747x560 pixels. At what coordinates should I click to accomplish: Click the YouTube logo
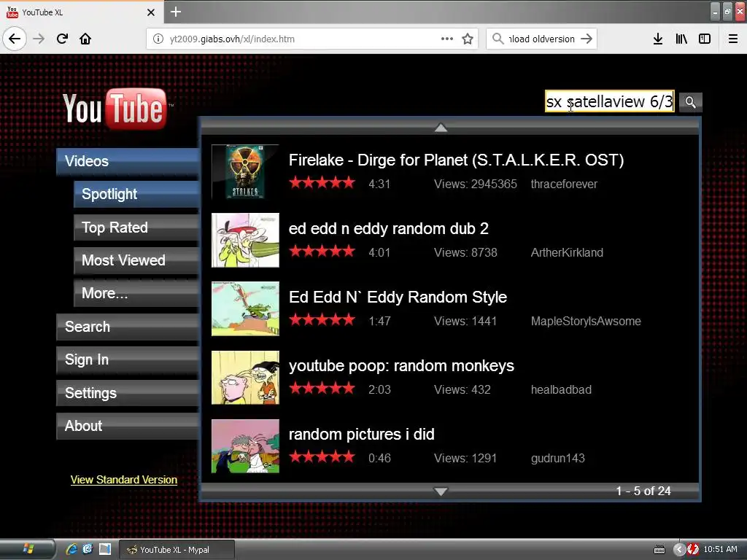tap(115, 109)
